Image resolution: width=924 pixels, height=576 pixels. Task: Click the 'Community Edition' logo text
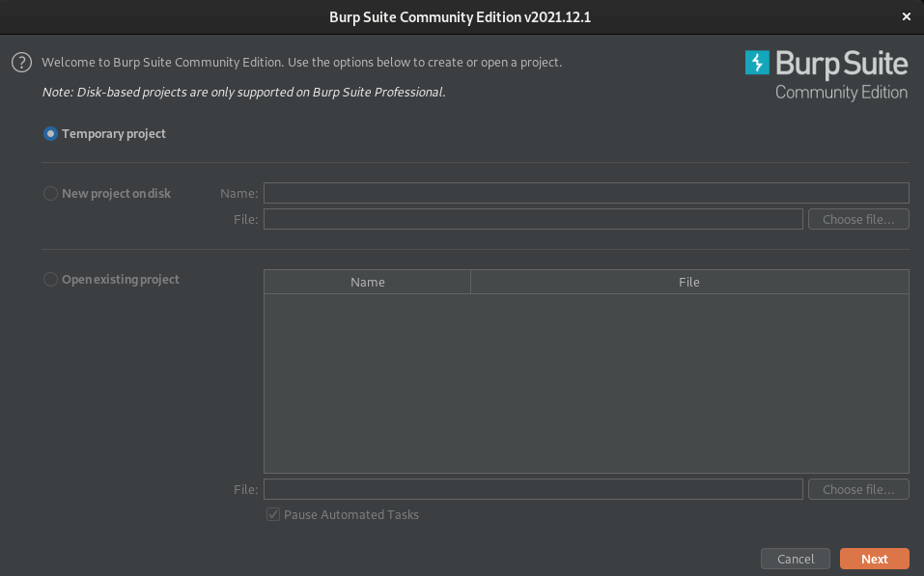[841, 93]
